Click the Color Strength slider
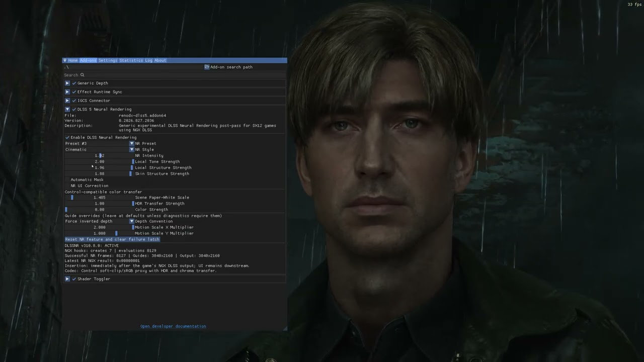This screenshot has height=362, width=644. pos(99,210)
